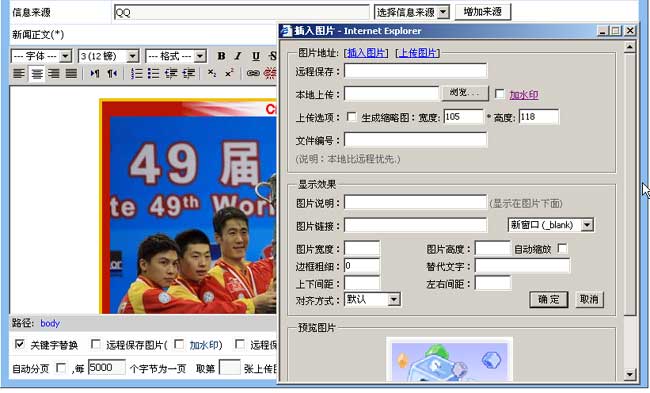Click the 确定 button
The width and height of the screenshot is (650, 393).
(x=548, y=299)
